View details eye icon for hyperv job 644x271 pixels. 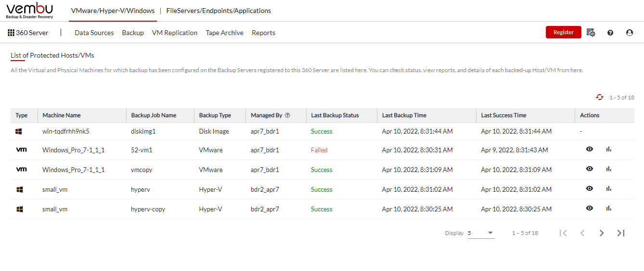pyautogui.click(x=590, y=189)
